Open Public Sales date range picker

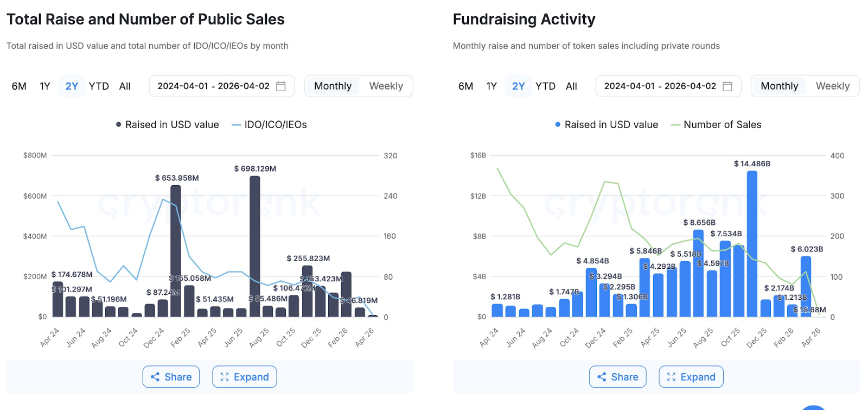click(x=214, y=86)
